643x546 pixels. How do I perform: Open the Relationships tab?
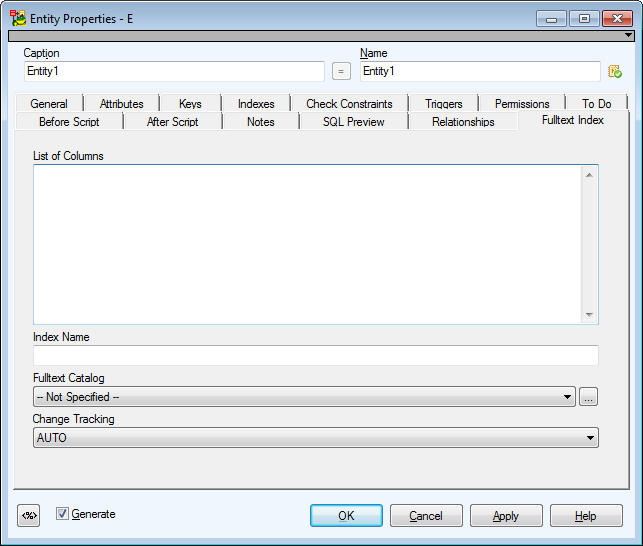(x=463, y=122)
